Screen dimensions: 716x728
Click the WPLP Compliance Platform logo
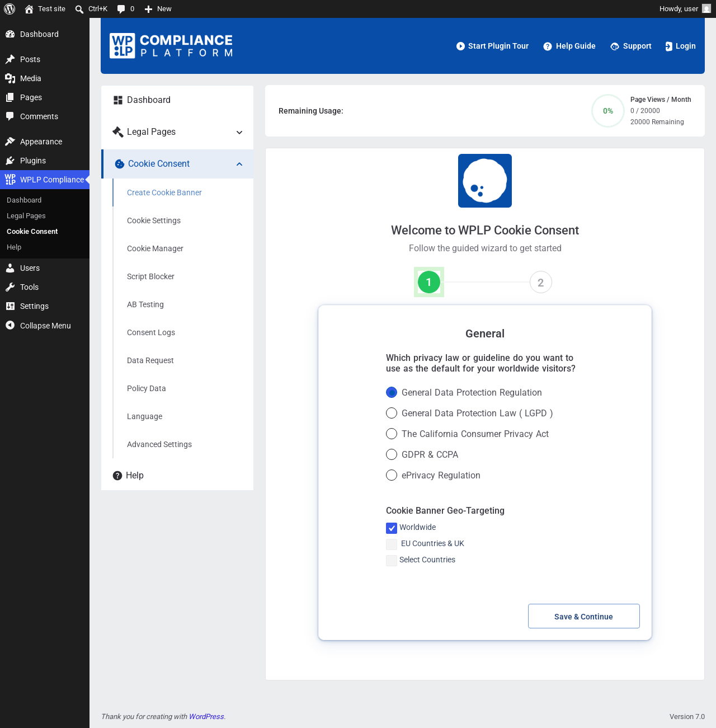[171, 46]
